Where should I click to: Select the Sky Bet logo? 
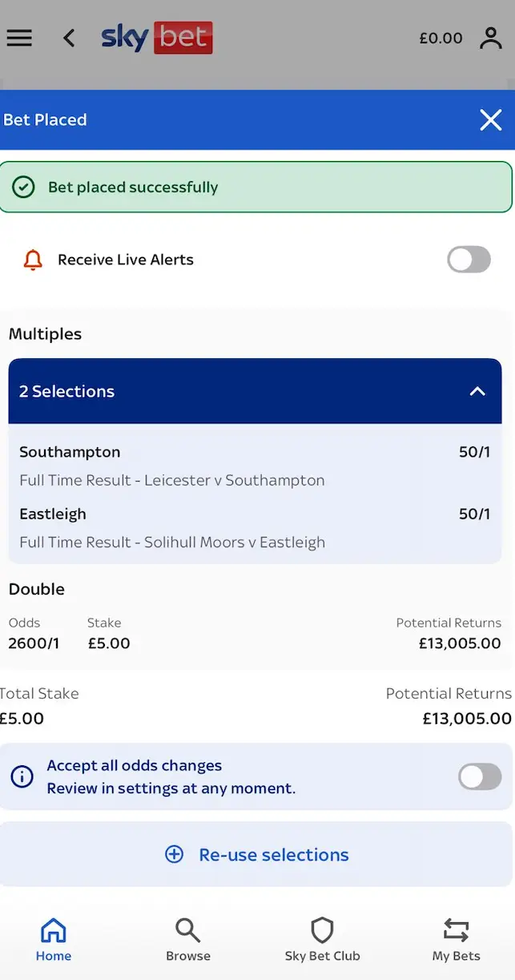157,38
